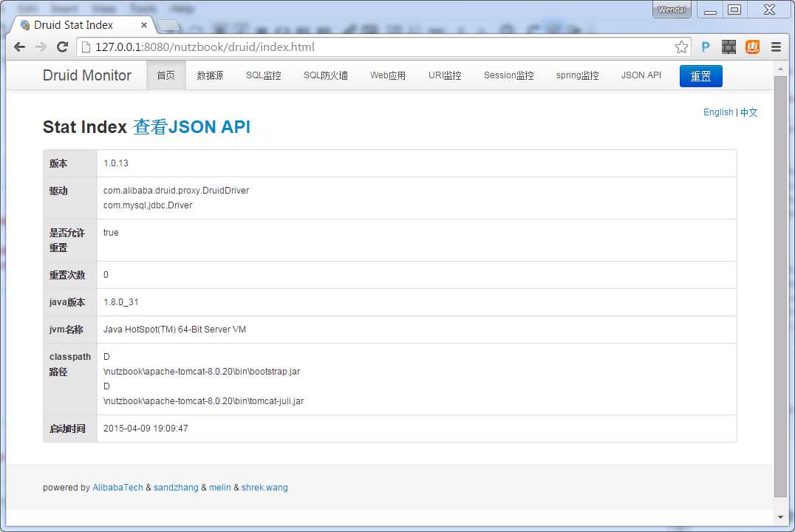Click the 启动时间 row label
Image resolution: width=795 pixels, height=532 pixels.
[67, 429]
